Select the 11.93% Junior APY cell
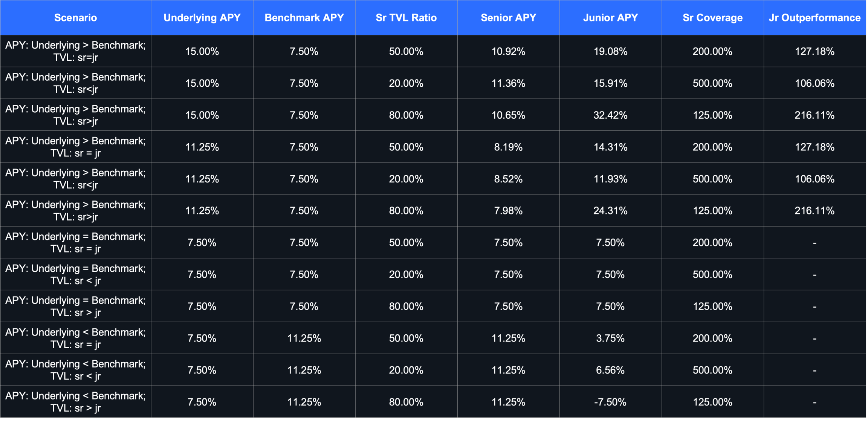Viewport: 868px width, 421px height. pos(610,179)
